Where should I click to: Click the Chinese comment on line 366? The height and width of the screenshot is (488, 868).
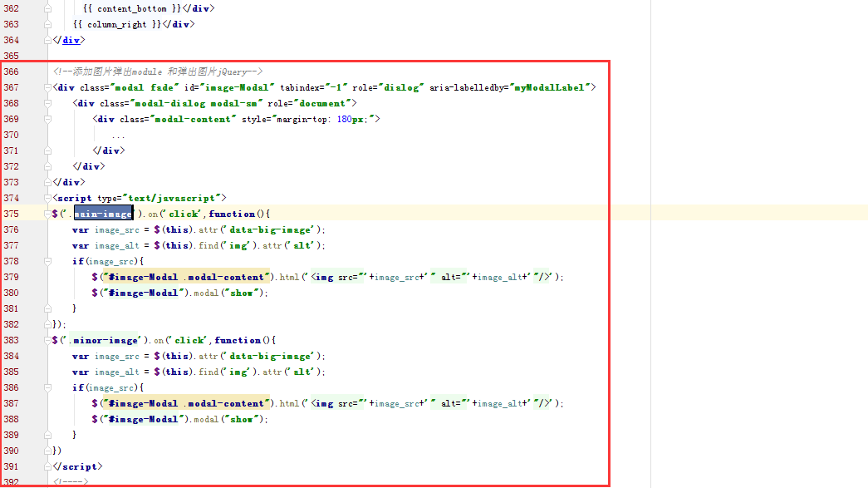[158, 71]
